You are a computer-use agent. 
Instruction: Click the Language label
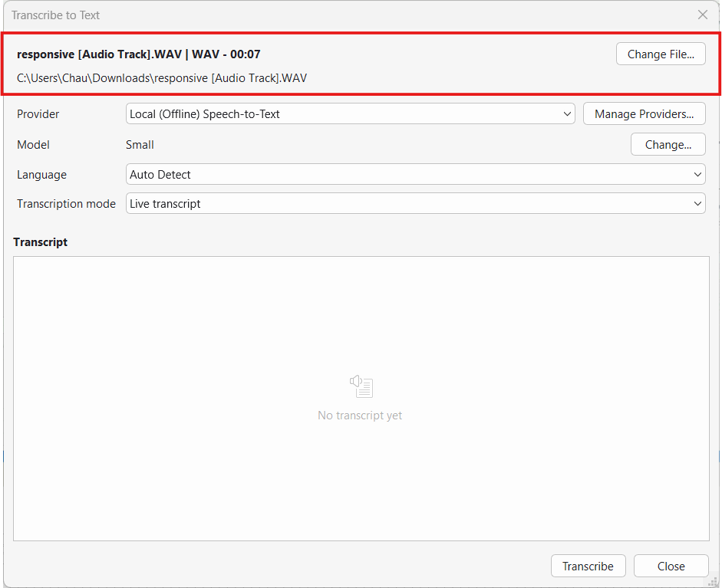tap(41, 175)
